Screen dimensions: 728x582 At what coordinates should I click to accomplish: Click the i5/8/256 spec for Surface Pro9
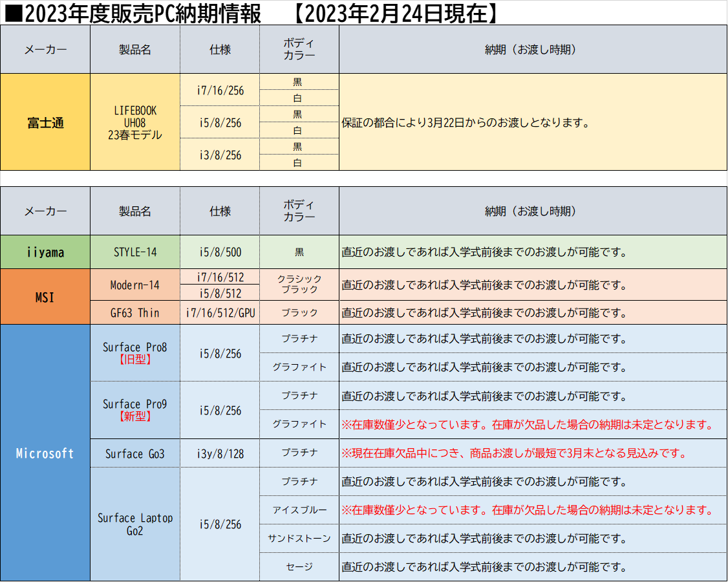pyautogui.click(x=220, y=410)
